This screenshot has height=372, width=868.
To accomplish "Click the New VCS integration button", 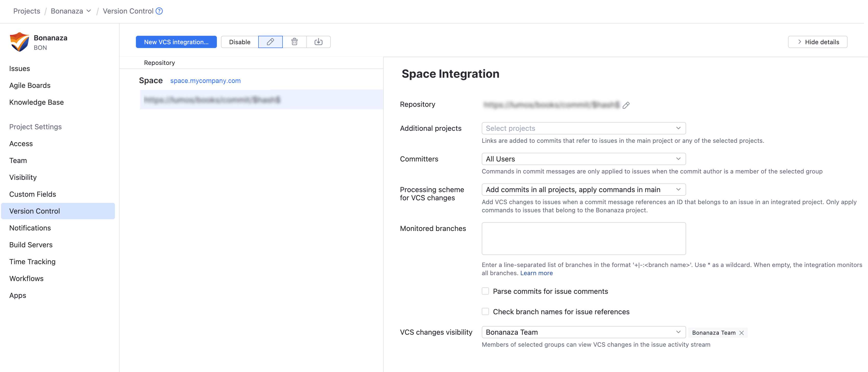I will 176,42.
